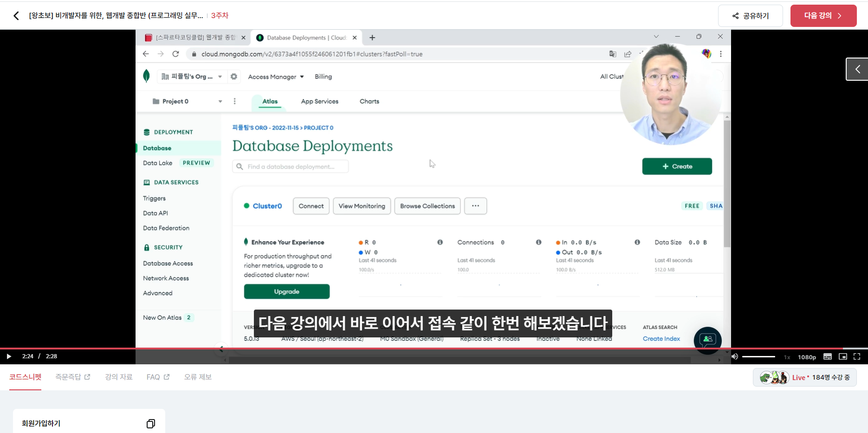Enable picture-in-picture mode

843,356
